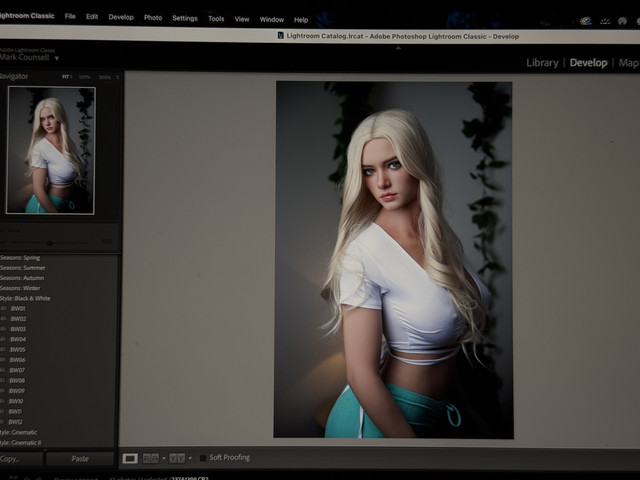
Task: Expand the Seasons: Summer preset group
Action: tap(23, 268)
